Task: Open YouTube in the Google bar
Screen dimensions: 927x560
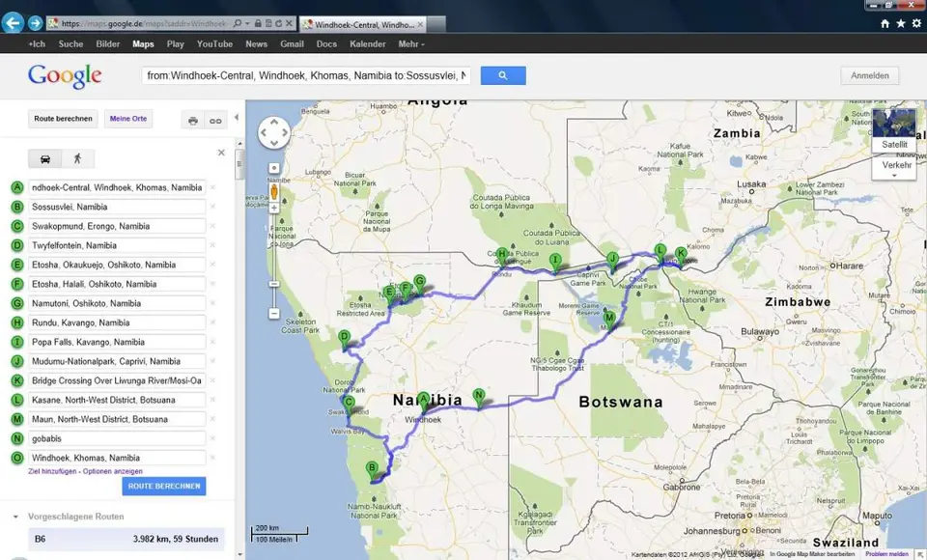Action: click(214, 43)
